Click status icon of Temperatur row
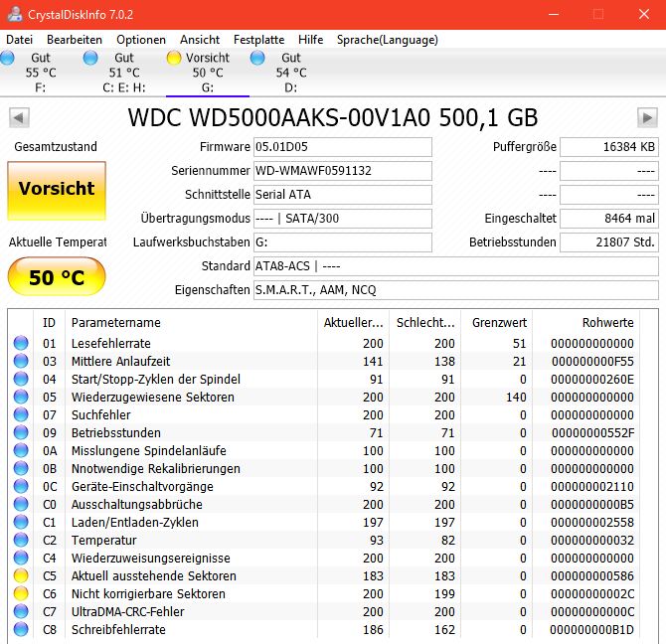Image resolution: width=666 pixels, height=644 pixels. pyautogui.click(x=21, y=540)
